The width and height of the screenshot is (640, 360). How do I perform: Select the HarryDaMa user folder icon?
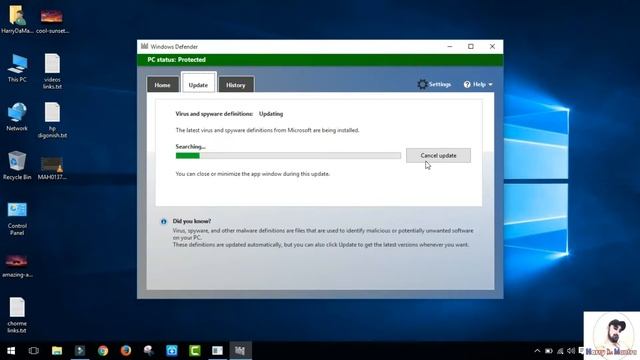point(17,19)
